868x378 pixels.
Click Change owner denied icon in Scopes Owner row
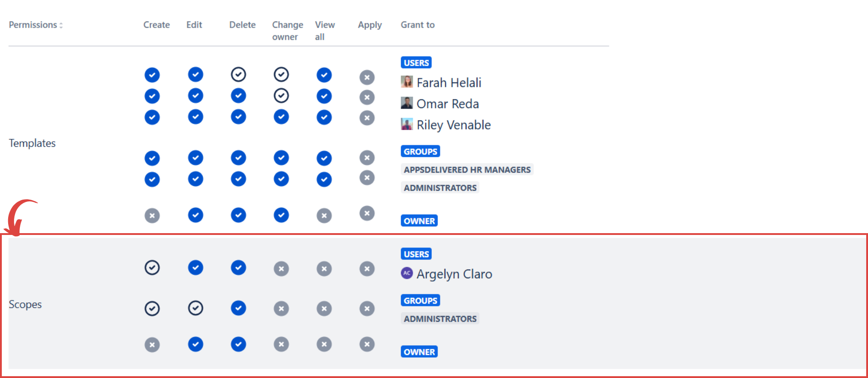coord(281,345)
